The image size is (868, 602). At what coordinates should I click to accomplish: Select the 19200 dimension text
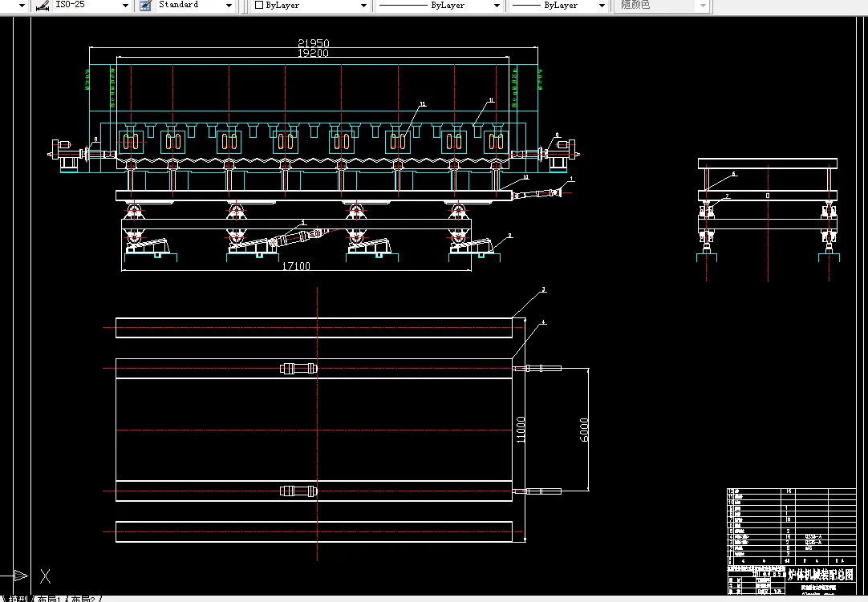(314, 53)
